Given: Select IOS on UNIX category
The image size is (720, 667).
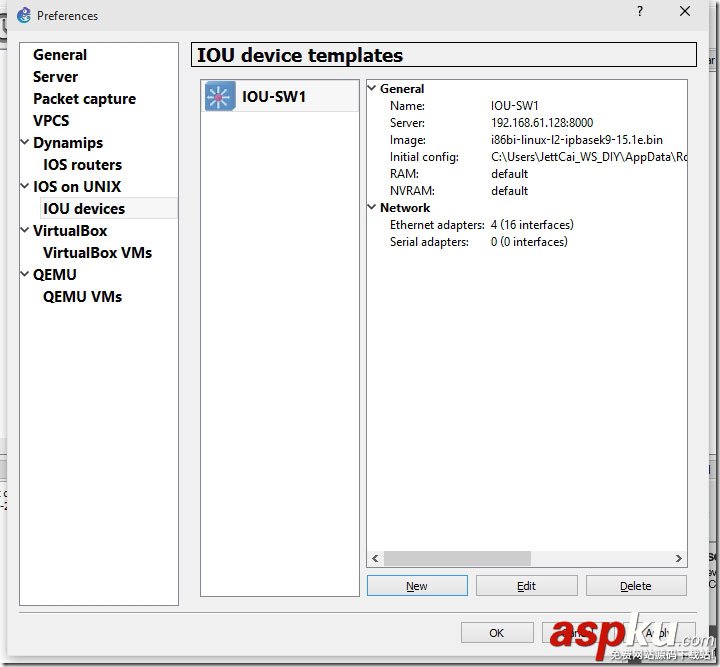Looking at the screenshot, I should point(77,187).
